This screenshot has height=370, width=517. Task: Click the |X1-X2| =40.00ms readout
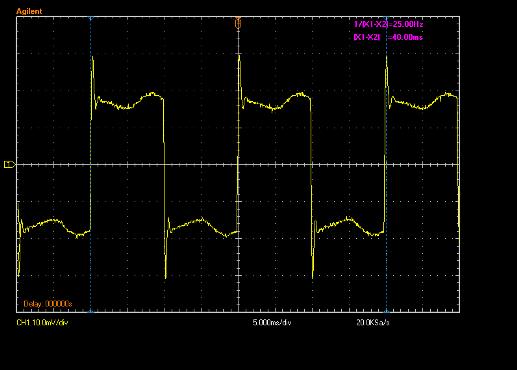(x=388, y=37)
